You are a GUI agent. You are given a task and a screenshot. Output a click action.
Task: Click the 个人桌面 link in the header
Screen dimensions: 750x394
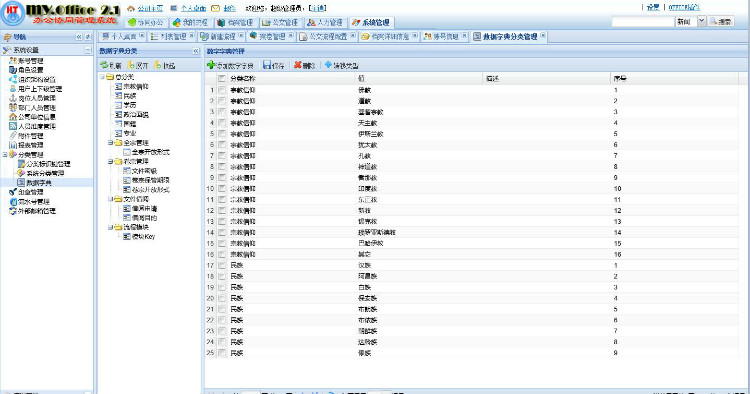(x=193, y=9)
